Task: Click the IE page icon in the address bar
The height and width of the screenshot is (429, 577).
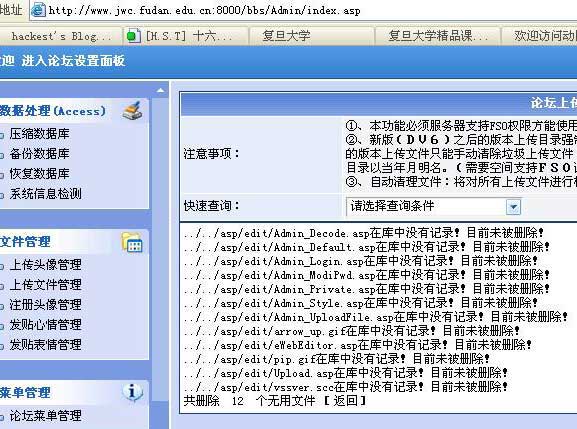Action: coord(38,10)
